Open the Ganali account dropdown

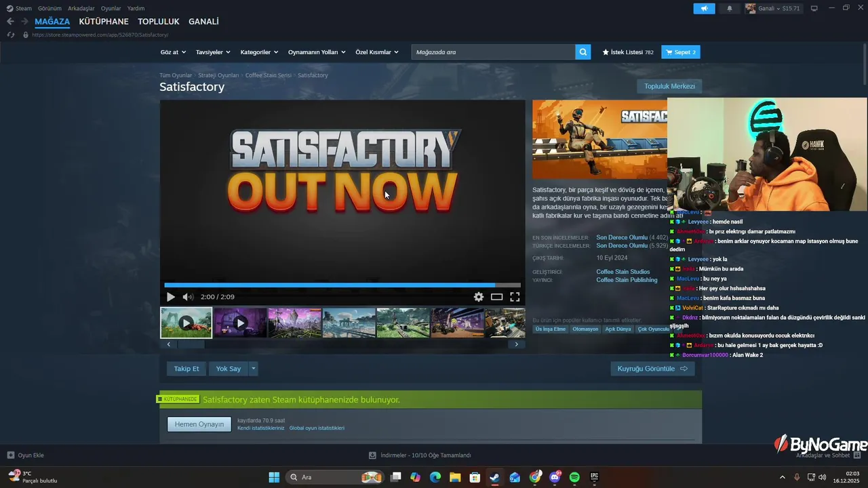point(773,8)
